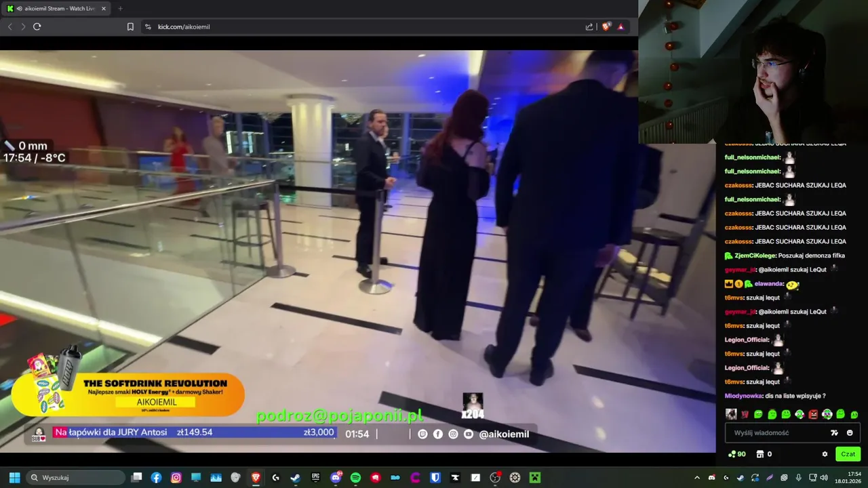Open Instagram from the taskbar
This screenshot has width=868, height=488.
[x=176, y=478]
